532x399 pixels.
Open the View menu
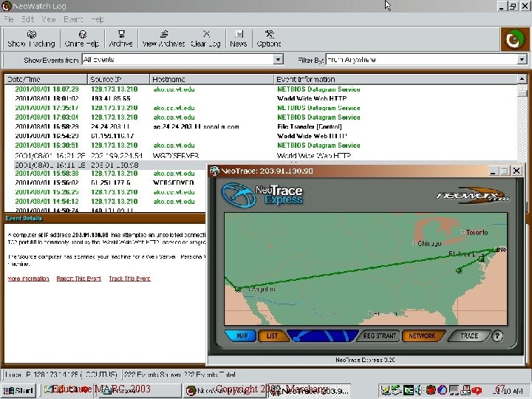(49, 19)
